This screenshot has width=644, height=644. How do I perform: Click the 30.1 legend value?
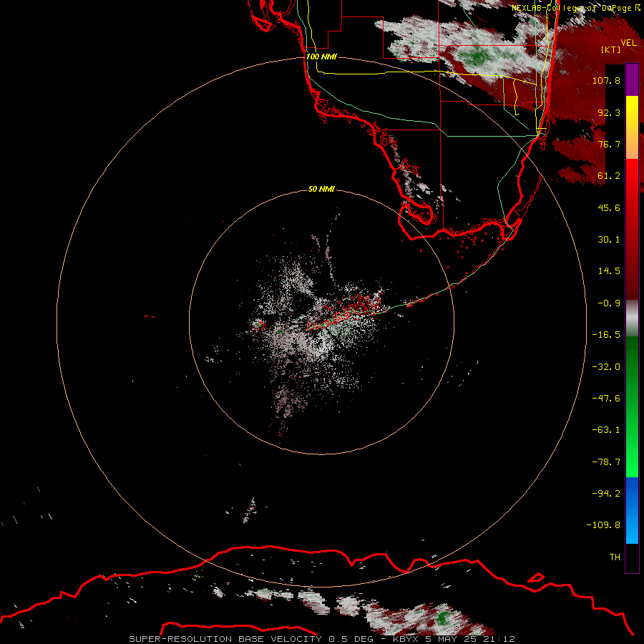(x=609, y=240)
